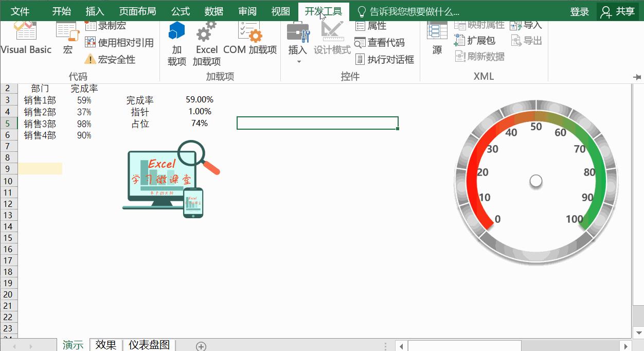Screen dimensions: 644x351
Task: Toggle 设计模式 on
Action: point(332,41)
